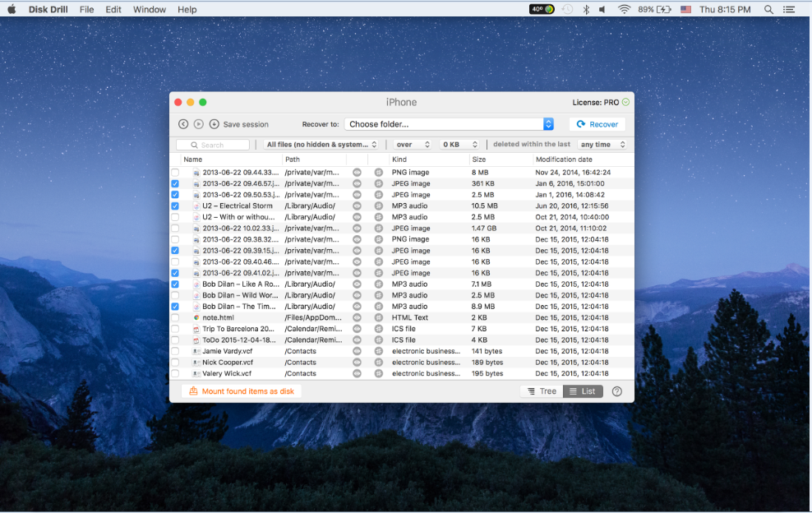This screenshot has width=812, height=513.
Task: Open the 0 KB size unit dropdown
Action: pos(459,145)
